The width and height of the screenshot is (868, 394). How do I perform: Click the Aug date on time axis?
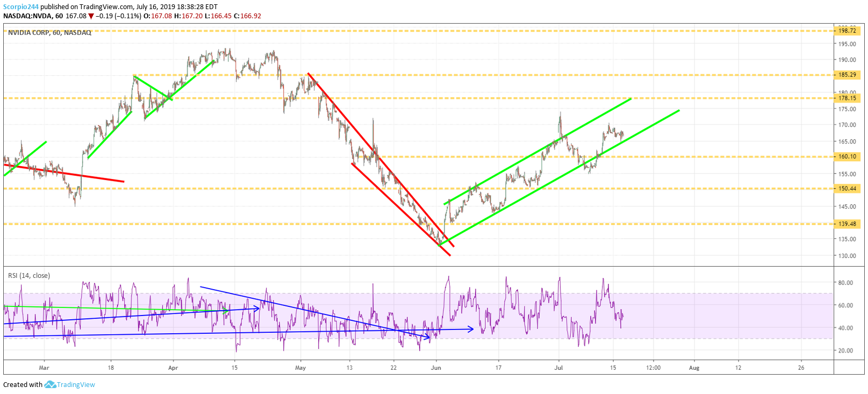click(x=694, y=368)
